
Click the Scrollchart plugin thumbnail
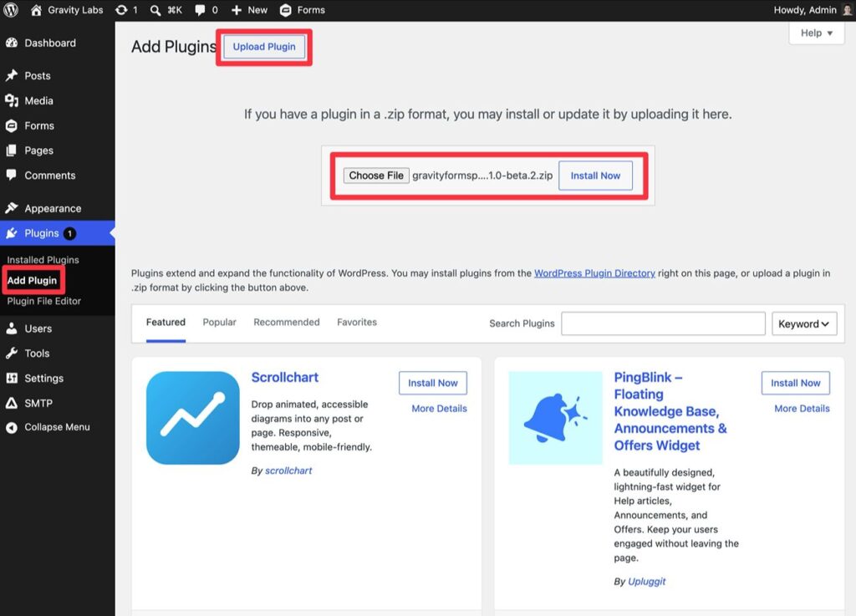[193, 418]
